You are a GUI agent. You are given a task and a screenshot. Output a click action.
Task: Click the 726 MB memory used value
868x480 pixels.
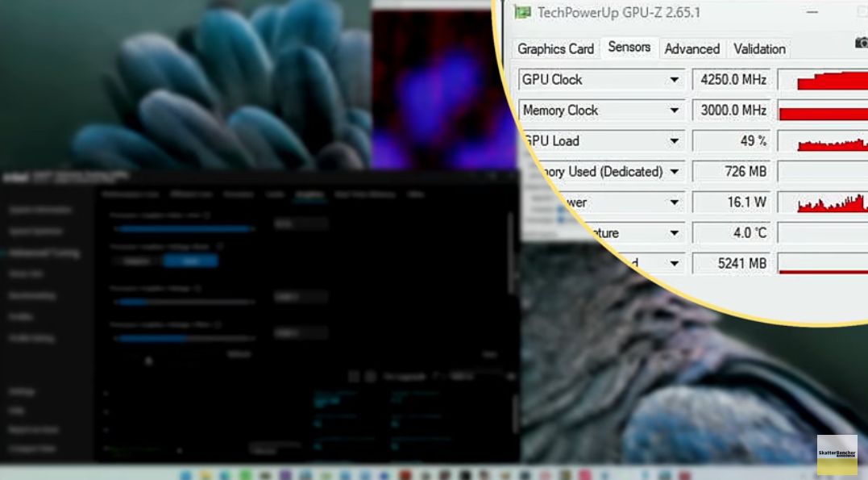click(731, 172)
